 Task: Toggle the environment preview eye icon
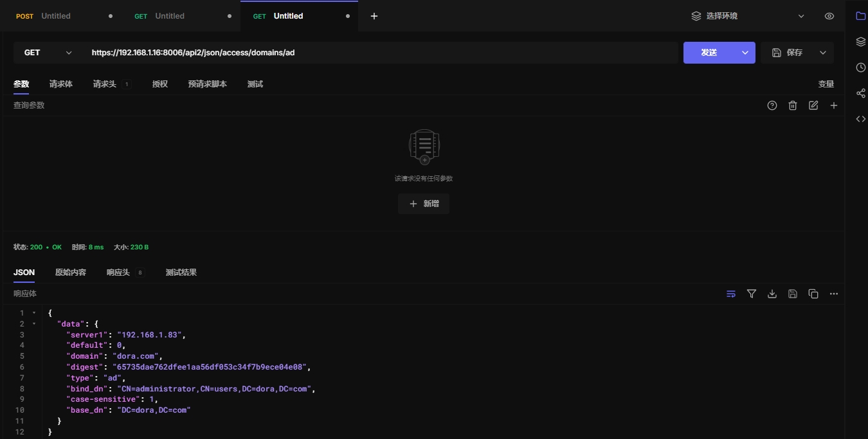[x=829, y=16]
